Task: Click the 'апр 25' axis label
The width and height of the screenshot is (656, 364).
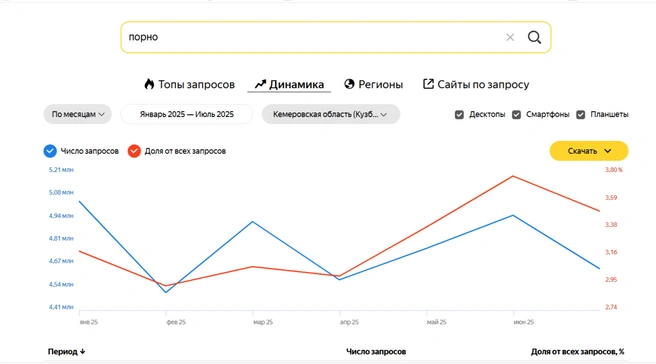Action: click(x=349, y=322)
